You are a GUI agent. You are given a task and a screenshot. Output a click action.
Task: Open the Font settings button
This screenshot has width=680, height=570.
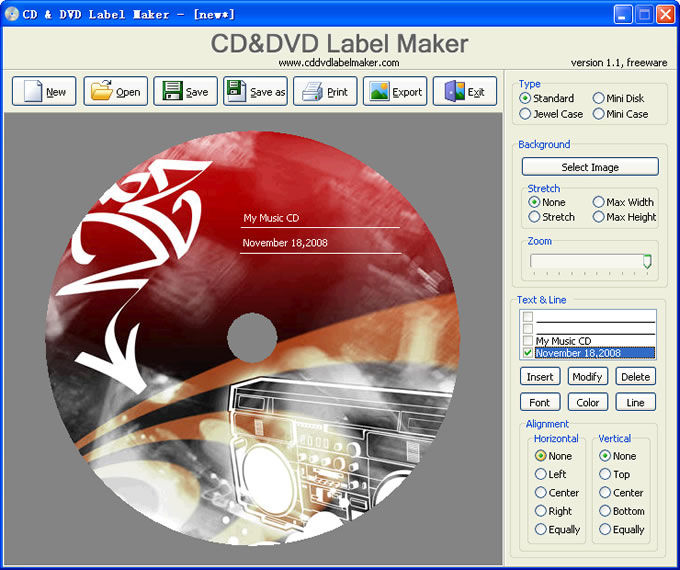click(540, 402)
